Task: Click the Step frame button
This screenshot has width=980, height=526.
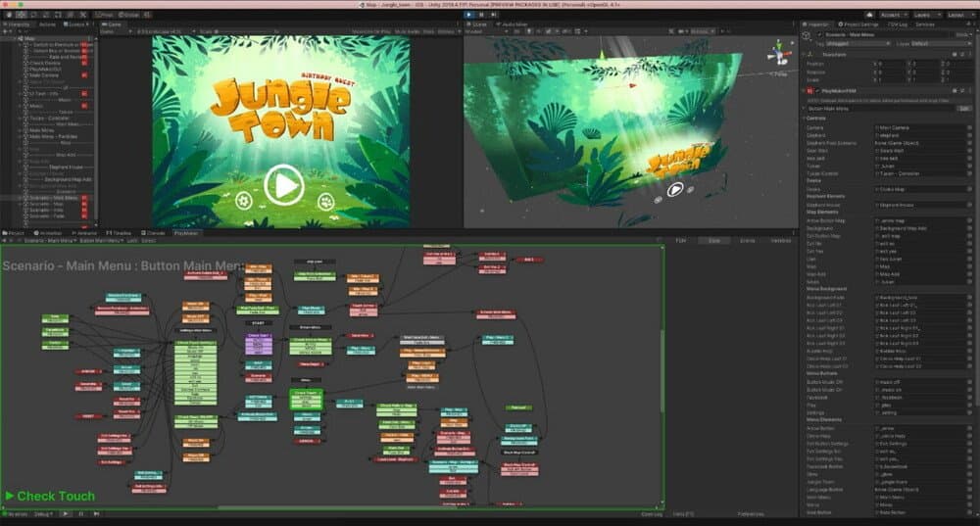Action: coord(494,15)
